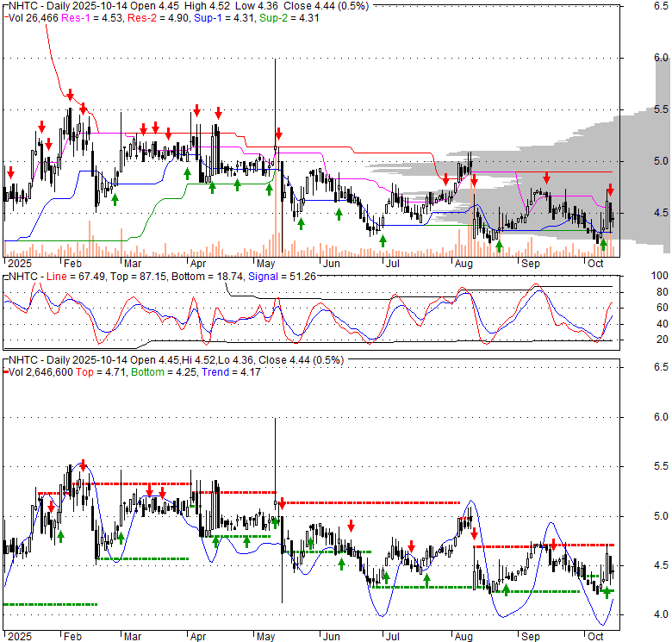Click the 5.0 price label on top chart axis
This screenshot has width=672, height=642.
click(x=662, y=161)
